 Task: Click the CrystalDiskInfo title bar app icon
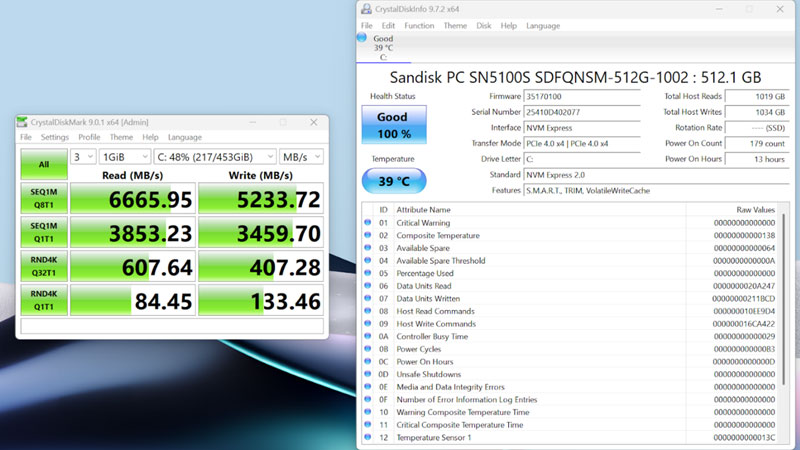(366, 9)
